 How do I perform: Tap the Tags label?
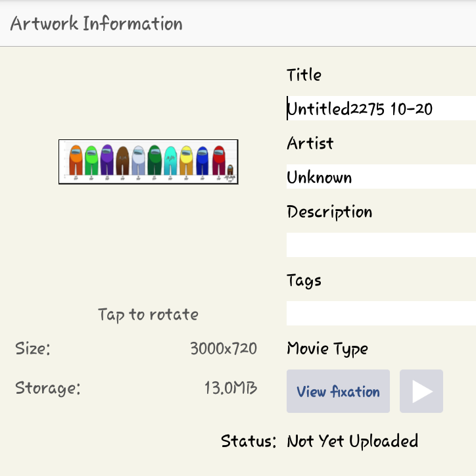(304, 280)
